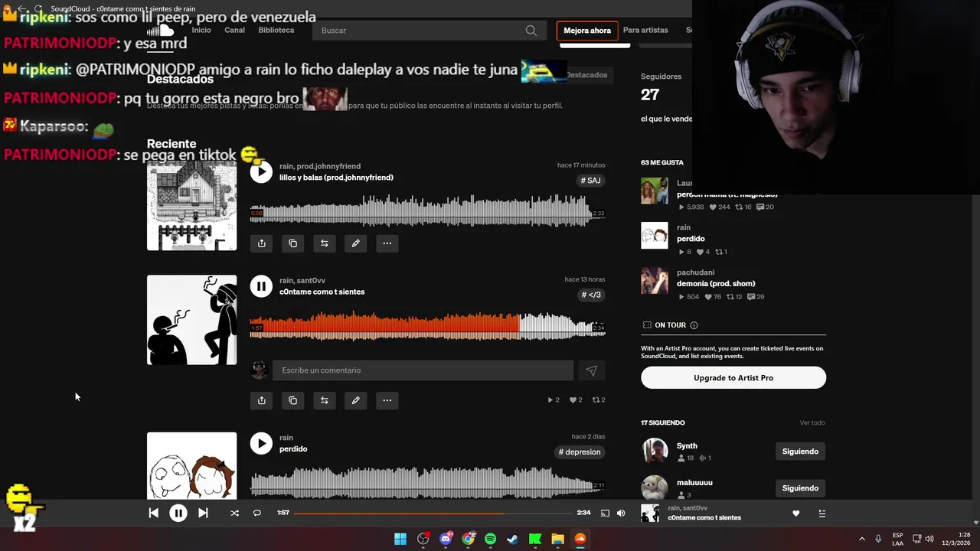Go to Inicio tab
The width and height of the screenshot is (980, 551).
pos(201,31)
